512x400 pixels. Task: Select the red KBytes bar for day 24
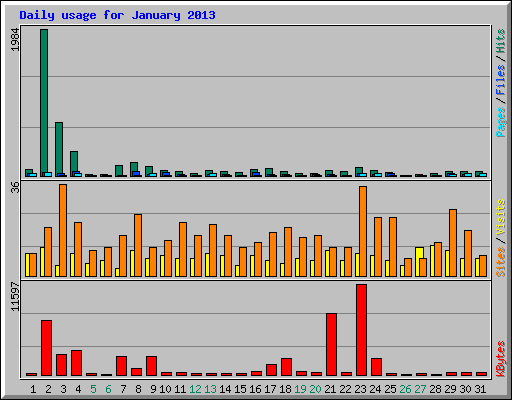click(376, 367)
